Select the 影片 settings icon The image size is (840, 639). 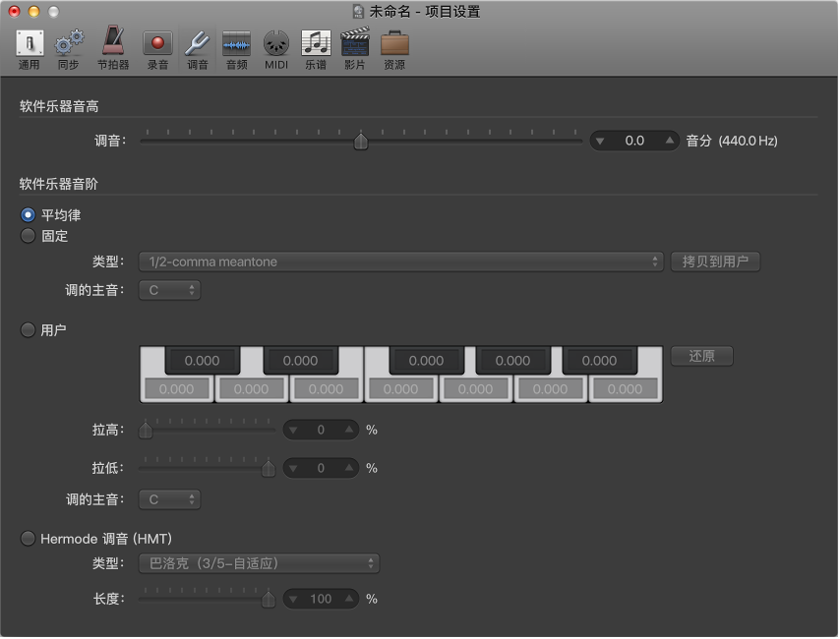click(354, 47)
